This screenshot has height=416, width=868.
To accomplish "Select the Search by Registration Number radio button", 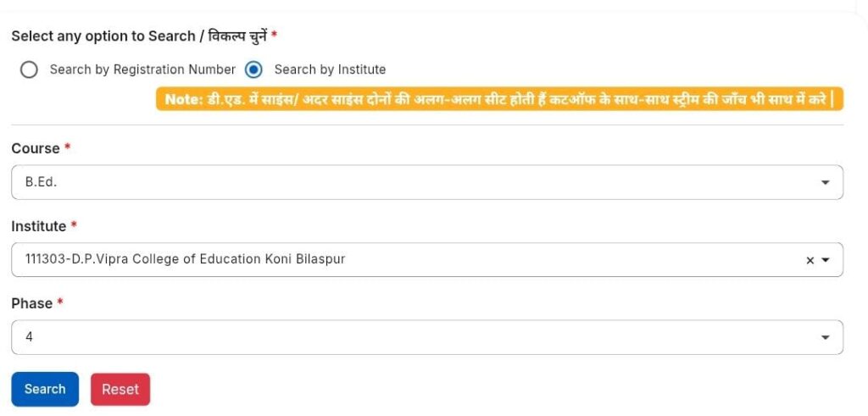I will (x=29, y=69).
